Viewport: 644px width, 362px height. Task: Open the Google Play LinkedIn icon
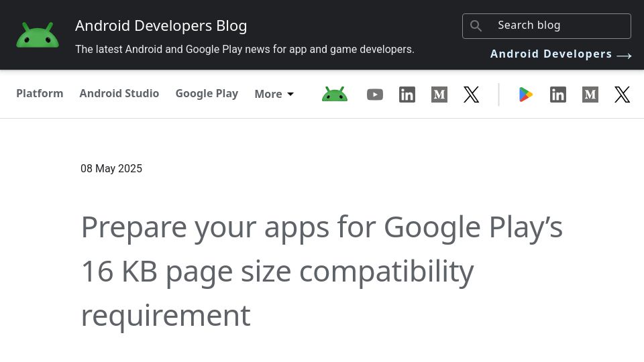pyautogui.click(x=557, y=95)
